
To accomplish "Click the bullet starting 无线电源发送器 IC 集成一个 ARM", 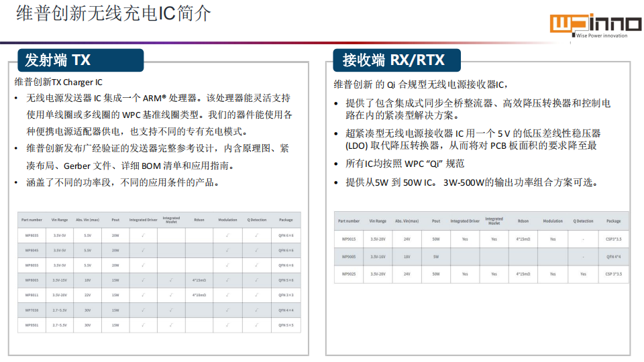I will pyautogui.click(x=160, y=115).
